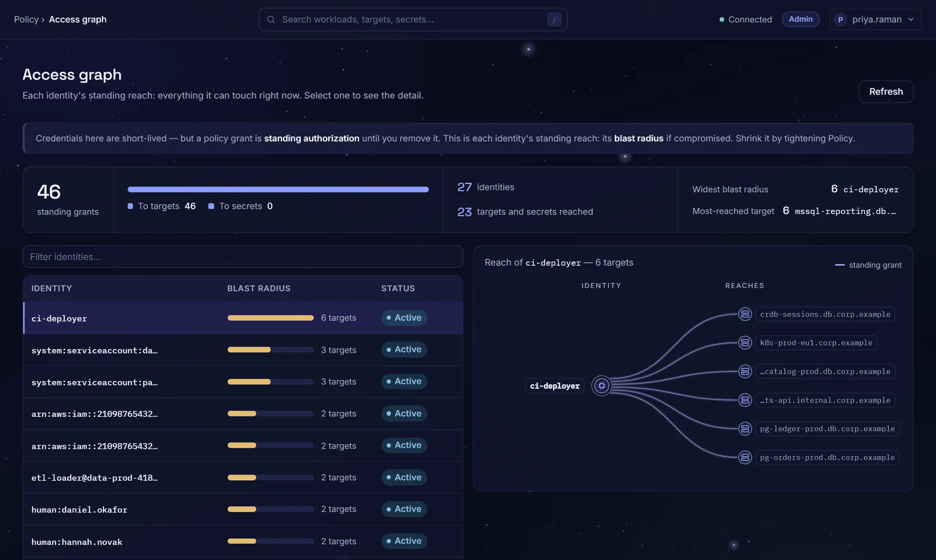936x560 pixels.
Task: Click the k8s-prod-eu1 target node icon
Action: (745, 343)
